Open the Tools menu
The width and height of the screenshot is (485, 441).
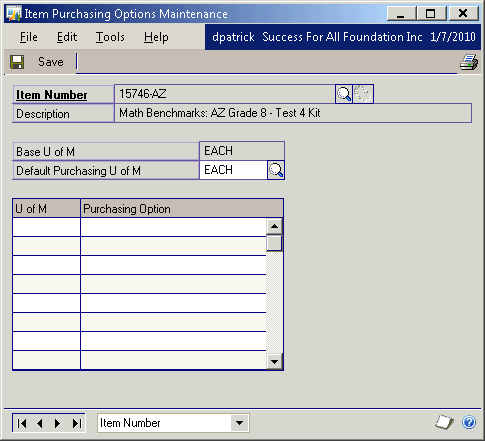tap(110, 37)
